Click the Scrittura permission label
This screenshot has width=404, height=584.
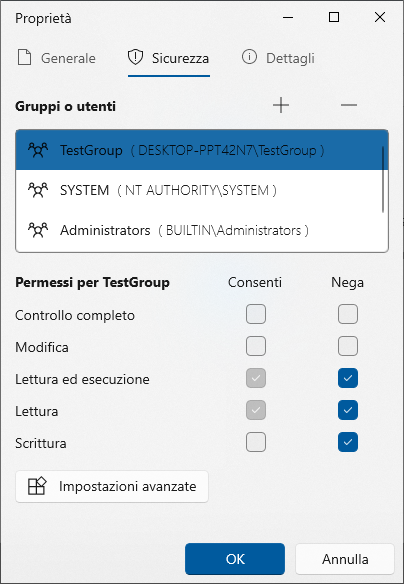pos(41,443)
